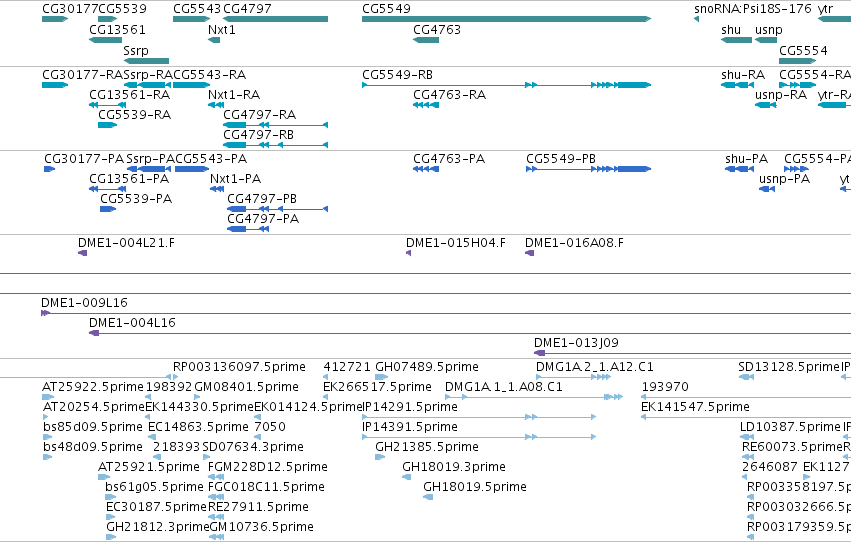This screenshot has width=851, height=542.
Task: Select the bs61g05.5prime EST label
Action: (155, 487)
